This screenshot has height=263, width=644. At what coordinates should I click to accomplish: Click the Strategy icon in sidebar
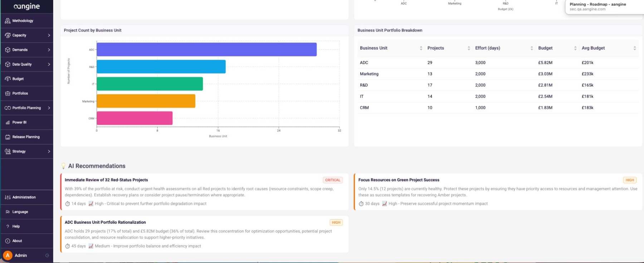(x=8, y=152)
